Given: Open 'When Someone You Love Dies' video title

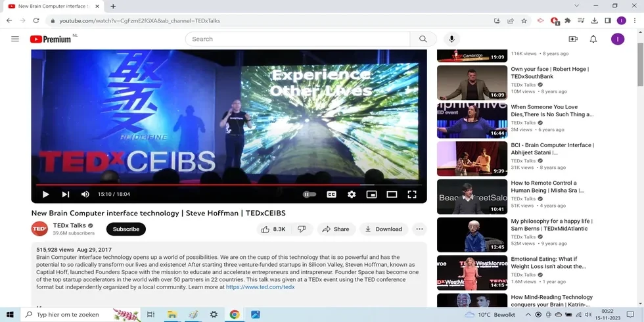Looking at the screenshot, I should 552,111.
